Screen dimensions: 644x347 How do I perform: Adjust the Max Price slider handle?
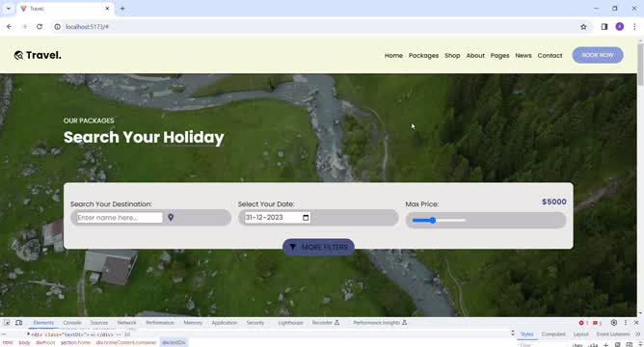[433, 221]
